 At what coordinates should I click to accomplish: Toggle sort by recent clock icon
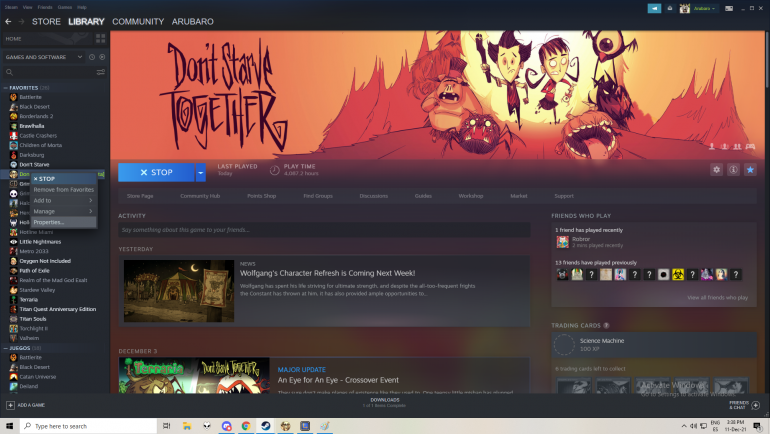pyautogui.click(x=92, y=57)
